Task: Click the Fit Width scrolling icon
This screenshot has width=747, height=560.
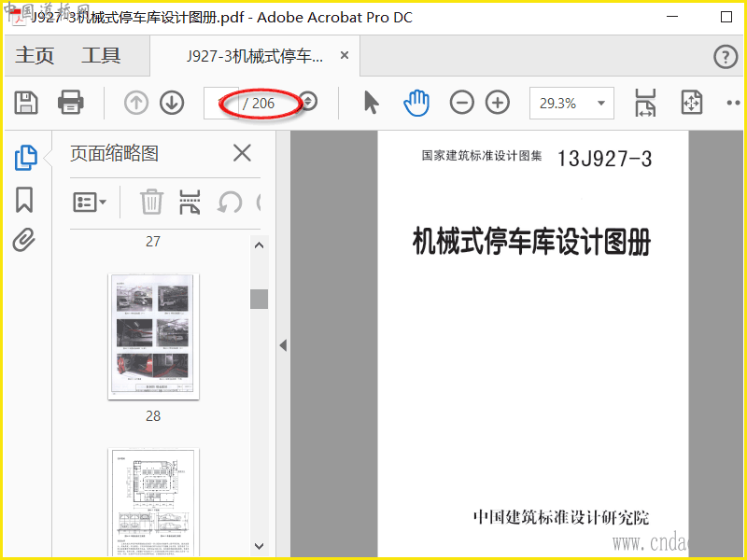Action: point(645,103)
